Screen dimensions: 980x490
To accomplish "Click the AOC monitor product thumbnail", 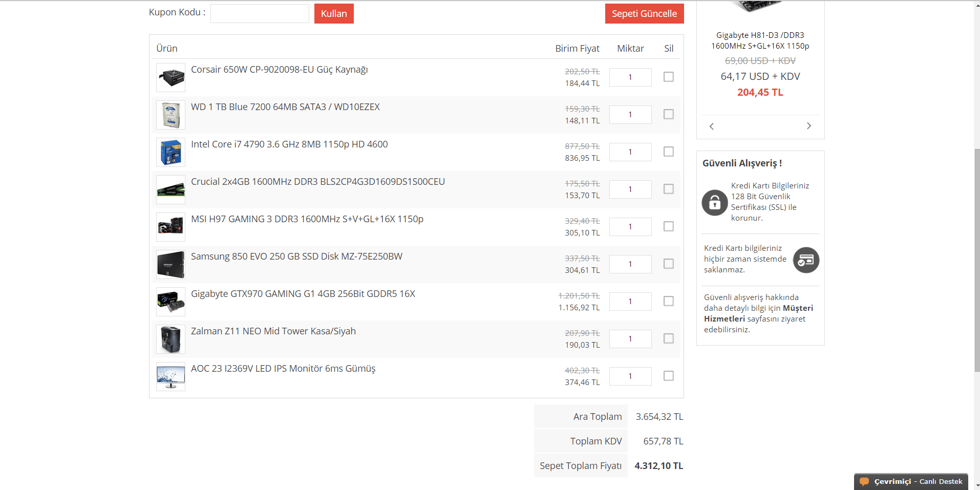I will (171, 376).
